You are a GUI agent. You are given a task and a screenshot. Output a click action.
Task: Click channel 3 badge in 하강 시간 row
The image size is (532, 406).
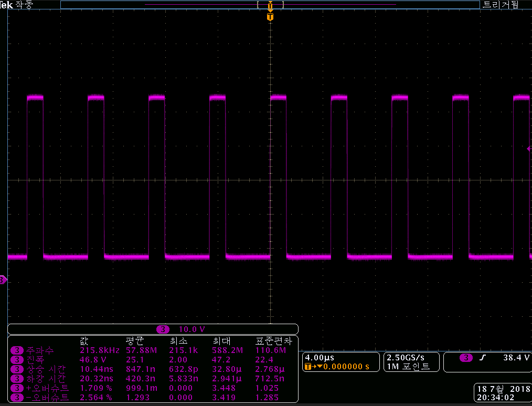(17, 379)
